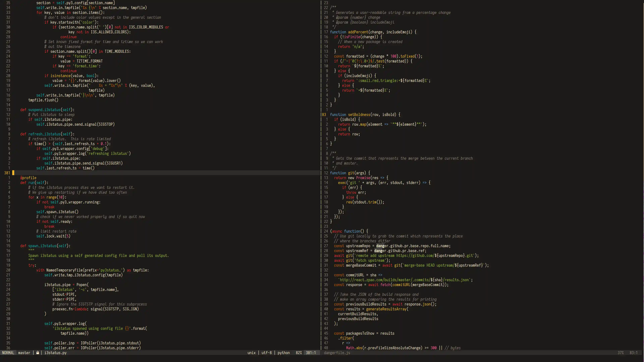The image size is (644, 362).
Task: Click the master git branch segment
Action: point(24,353)
